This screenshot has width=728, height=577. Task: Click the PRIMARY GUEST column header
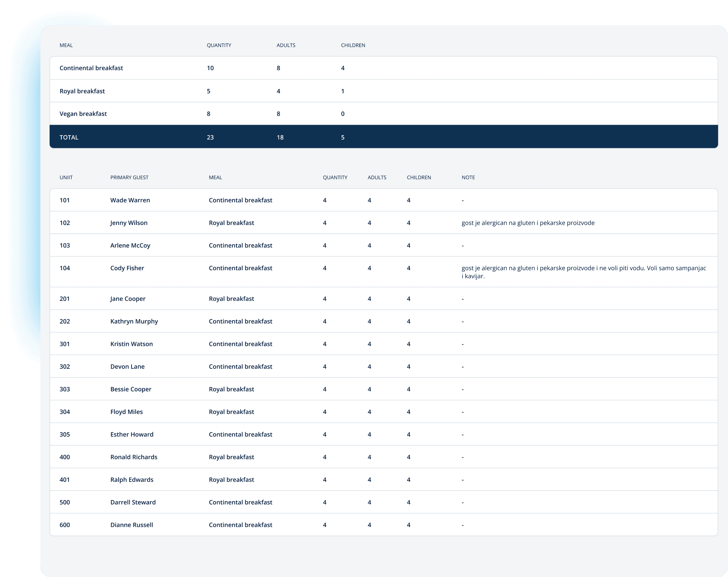point(129,178)
